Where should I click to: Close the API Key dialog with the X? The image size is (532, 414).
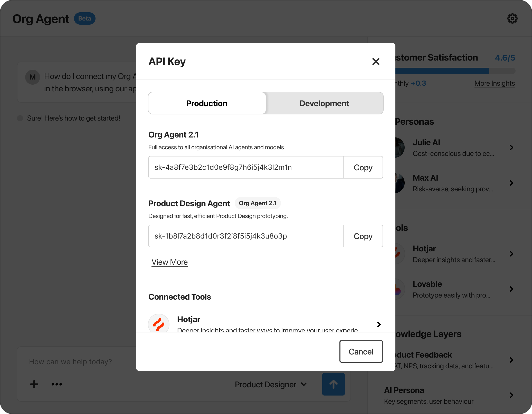pyautogui.click(x=376, y=62)
